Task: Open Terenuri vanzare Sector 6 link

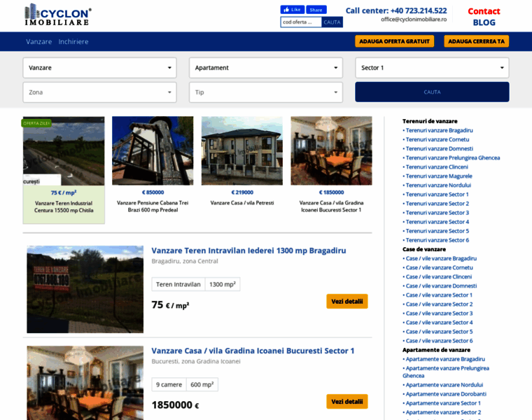Action: click(436, 240)
